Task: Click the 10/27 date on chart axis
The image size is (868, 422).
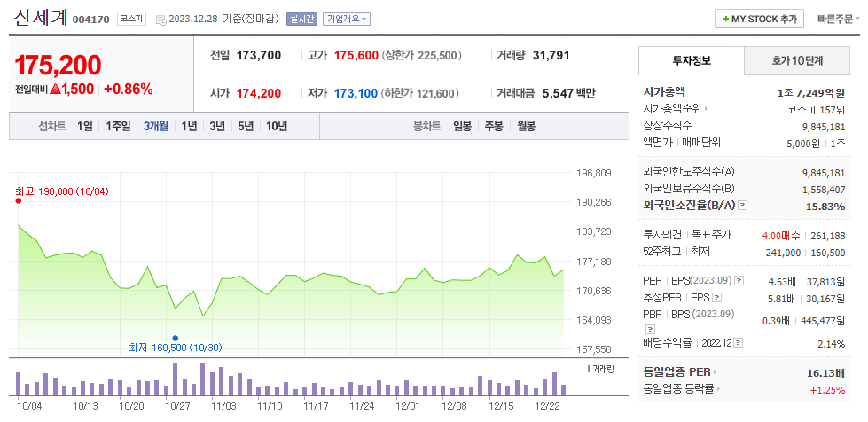Action: click(177, 406)
